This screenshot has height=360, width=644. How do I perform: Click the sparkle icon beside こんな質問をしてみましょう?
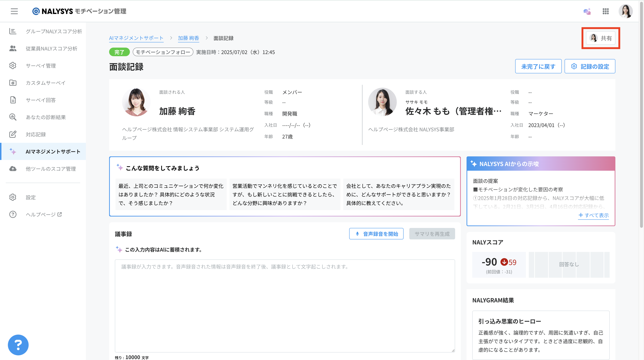click(x=120, y=167)
